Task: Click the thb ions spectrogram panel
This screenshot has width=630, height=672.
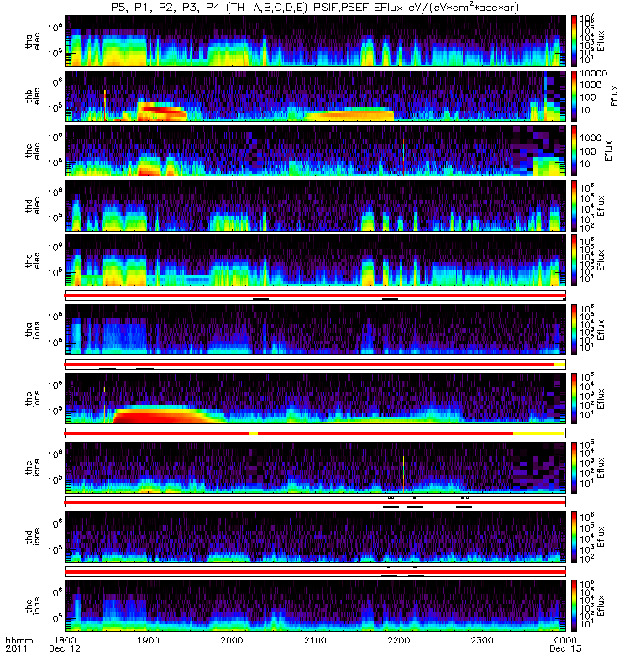Action: [316, 398]
